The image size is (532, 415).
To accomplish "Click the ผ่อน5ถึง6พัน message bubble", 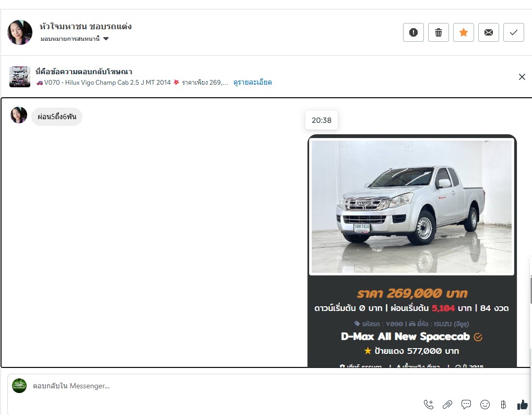I will click(x=57, y=117).
